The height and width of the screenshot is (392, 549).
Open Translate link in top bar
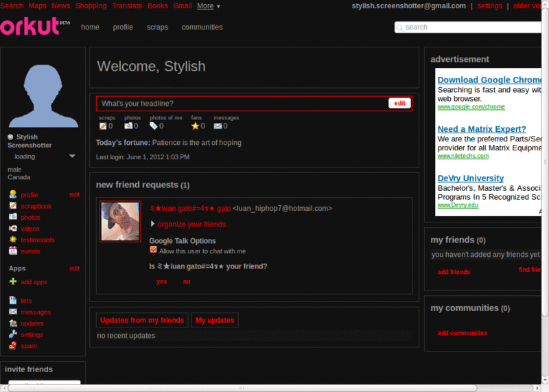click(x=127, y=6)
